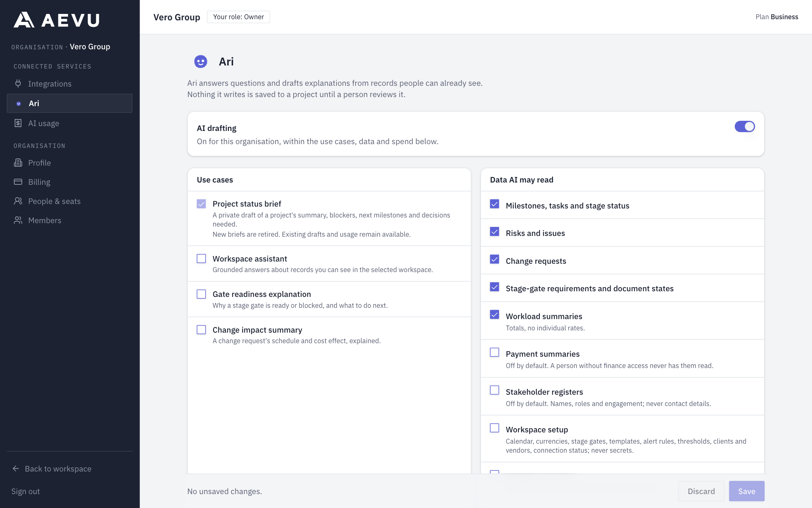812x508 pixels.
Task: Click the Back to workspace arrow icon
Action: (x=16, y=468)
